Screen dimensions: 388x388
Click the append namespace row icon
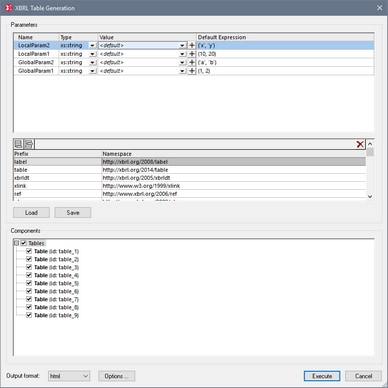(19, 144)
